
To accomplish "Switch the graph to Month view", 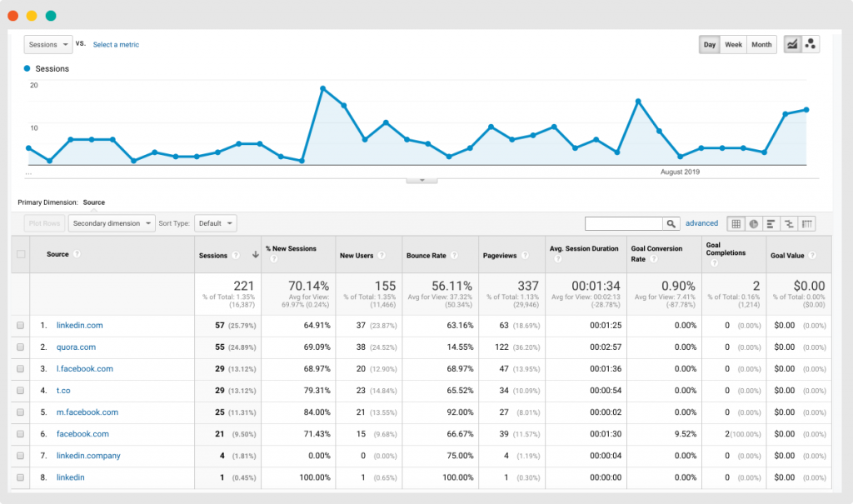I will pyautogui.click(x=761, y=45).
